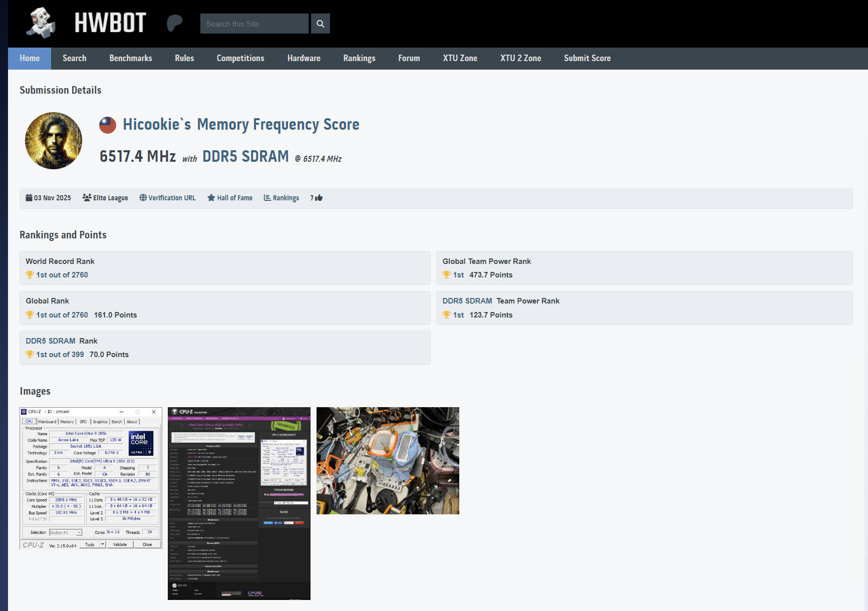Image resolution: width=868 pixels, height=611 pixels.
Task: Click the magnifying glass search button
Action: coord(320,24)
